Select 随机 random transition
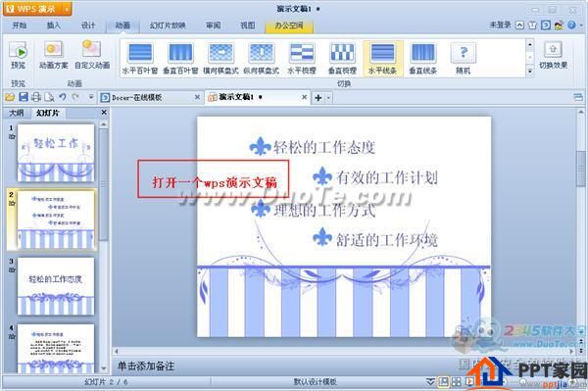This screenshot has height=391, width=588. tap(464, 58)
